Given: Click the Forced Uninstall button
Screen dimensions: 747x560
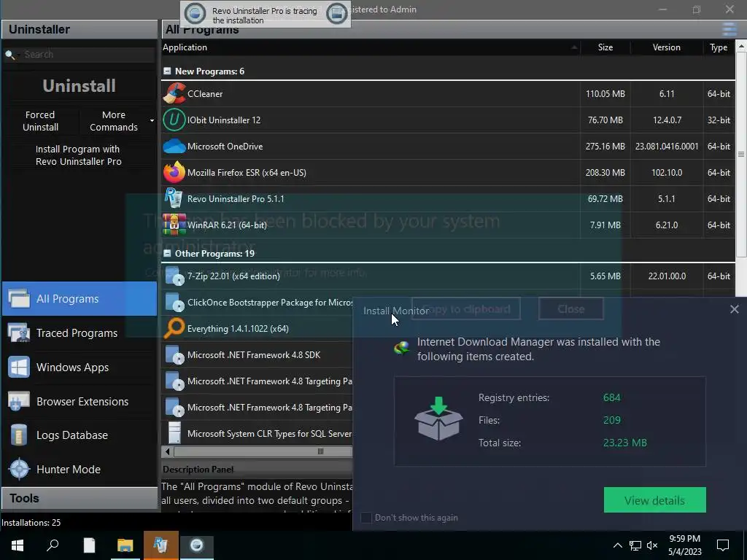Looking at the screenshot, I should [41, 121].
